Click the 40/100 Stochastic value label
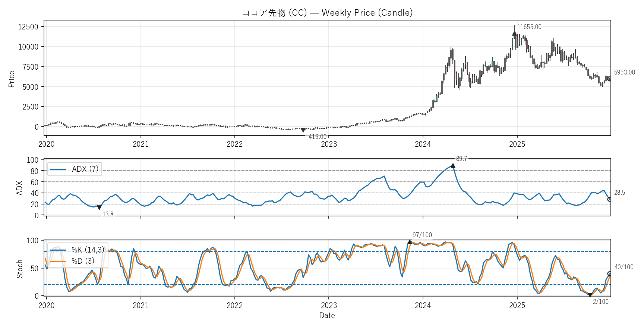The width and height of the screenshot is (644, 327). tap(624, 267)
